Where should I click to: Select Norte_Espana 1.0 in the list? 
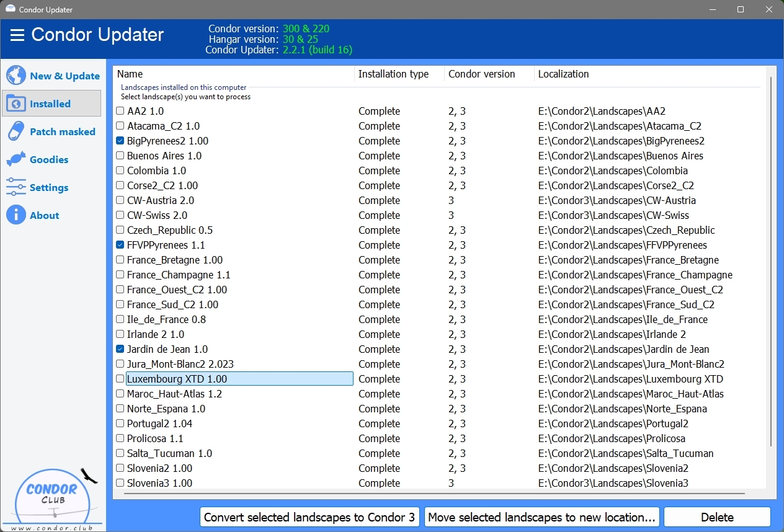[166, 409]
